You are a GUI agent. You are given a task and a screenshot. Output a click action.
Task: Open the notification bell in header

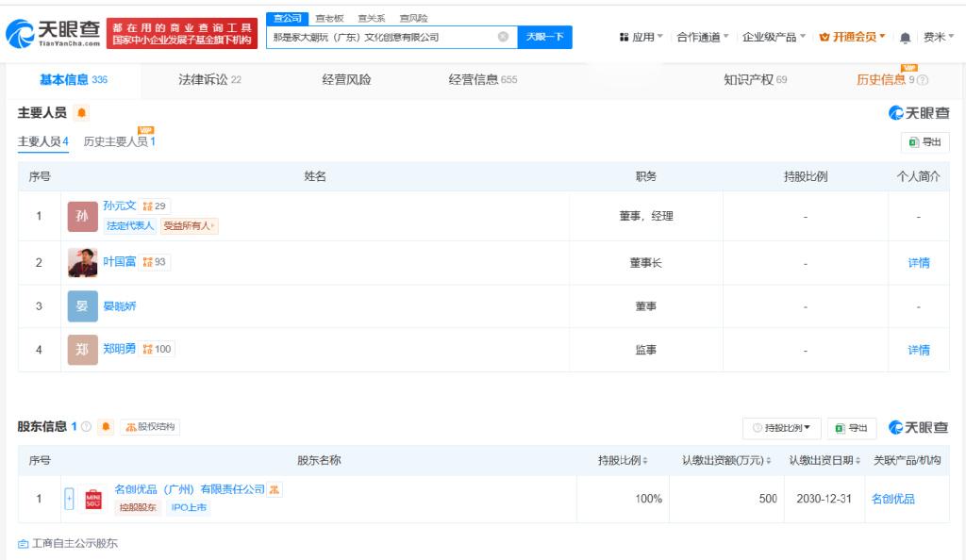pyautogui.click(x=905, y=38)
